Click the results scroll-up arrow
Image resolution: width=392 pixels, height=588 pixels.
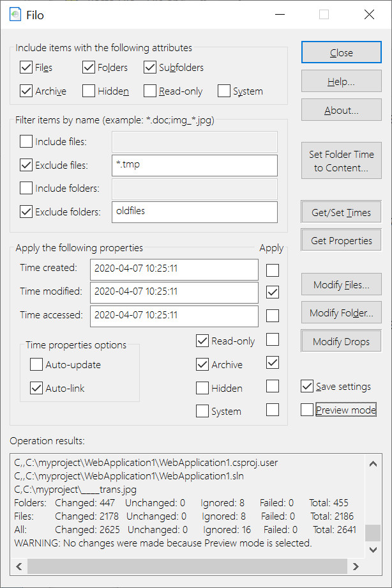click(373, 464)
